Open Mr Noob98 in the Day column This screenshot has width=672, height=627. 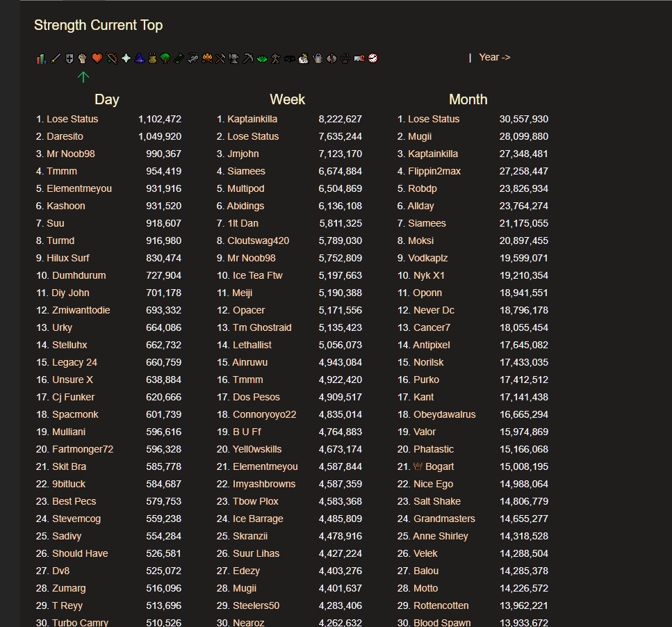(71, 154)
